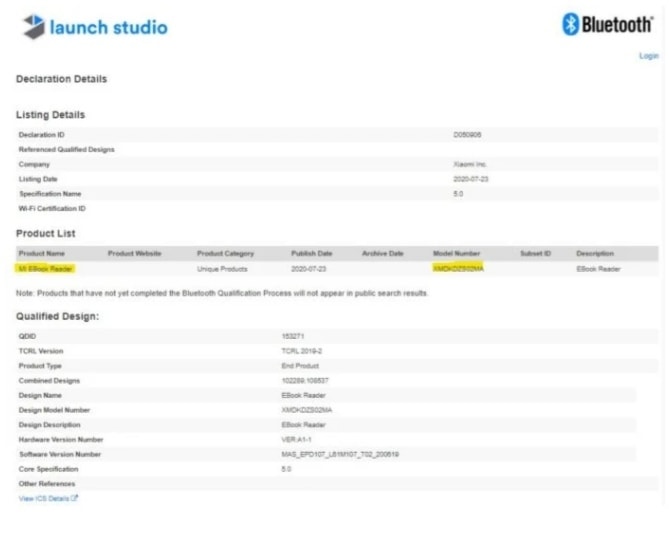Screen dimensions: 669x534
Task: Click the Bluetooth logo icon
Action: (571, 26)
